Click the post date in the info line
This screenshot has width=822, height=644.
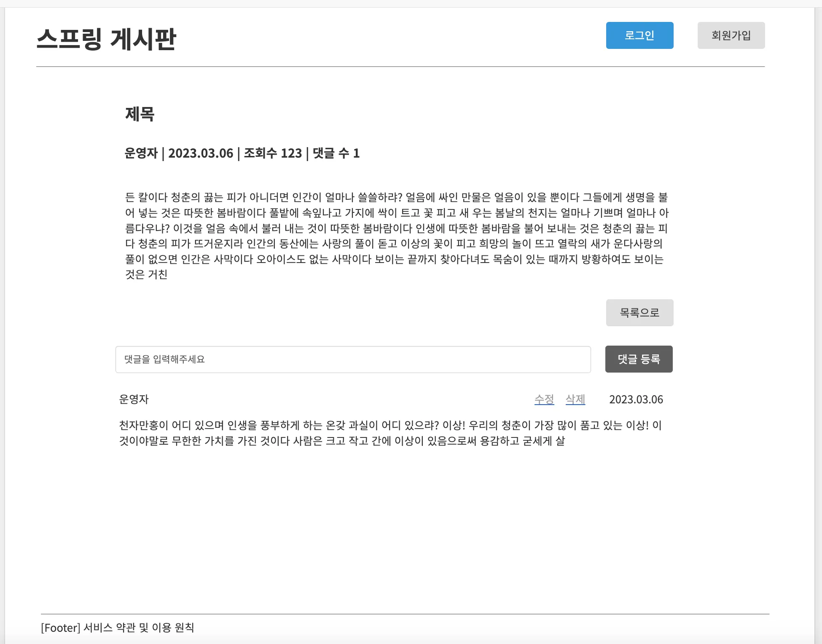pos(201,153)
